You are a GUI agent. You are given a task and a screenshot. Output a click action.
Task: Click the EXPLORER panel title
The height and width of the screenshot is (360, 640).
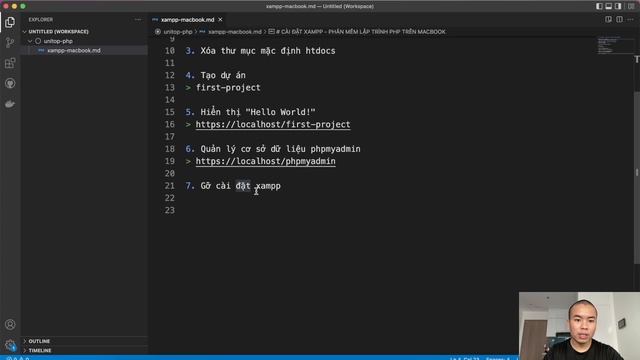tap(40, 19)
